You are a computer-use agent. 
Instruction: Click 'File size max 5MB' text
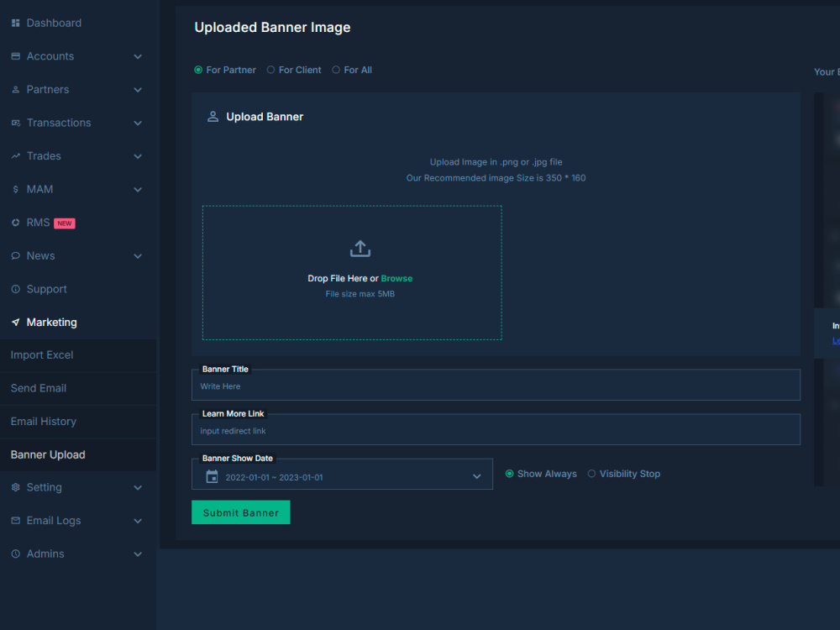[360, 293]
